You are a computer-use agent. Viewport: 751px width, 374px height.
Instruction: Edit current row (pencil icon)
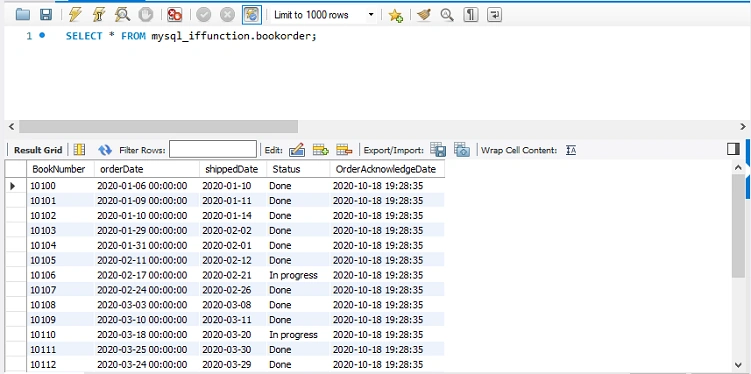coord(297,150)
